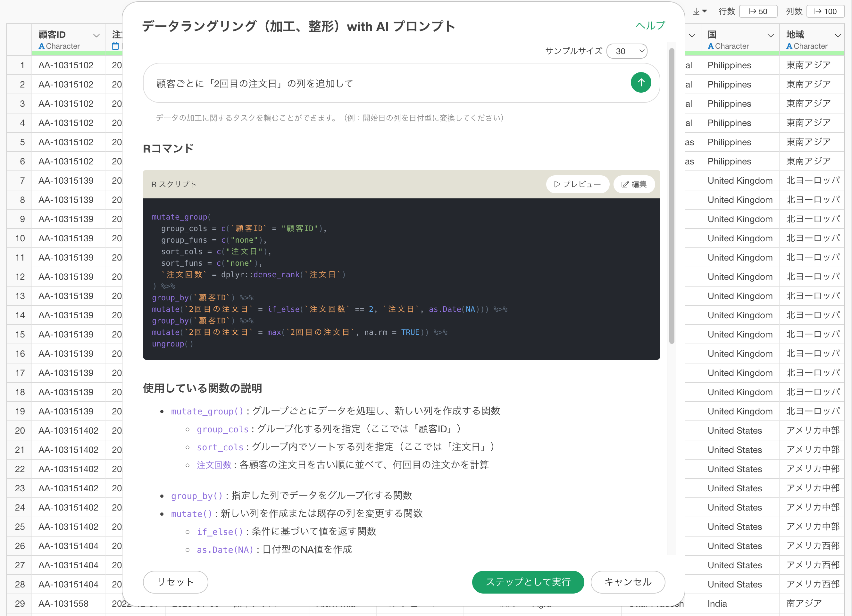This screenshot has width=852, height=616.
Task: Click the 列数 field showing 100
Action: (825, 11)
